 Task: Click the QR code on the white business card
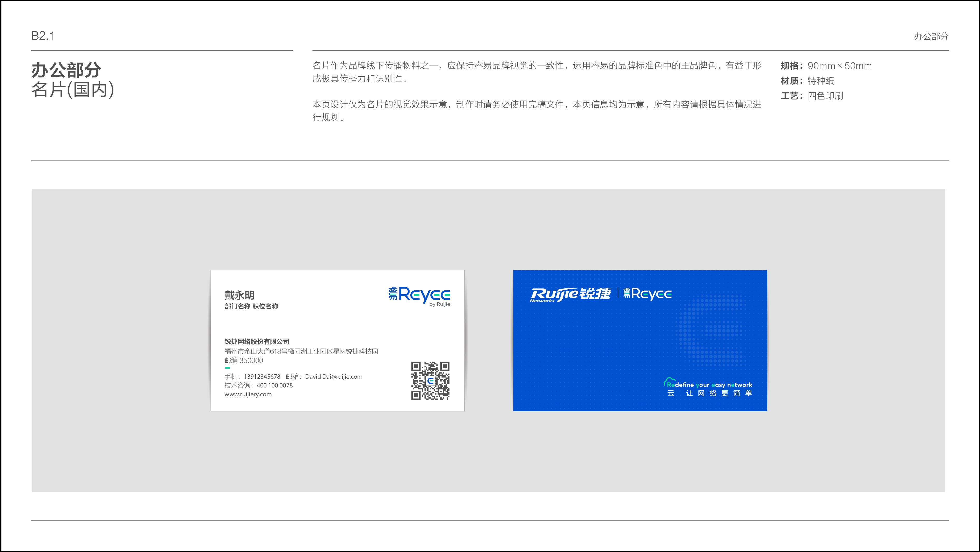(430, 381)
